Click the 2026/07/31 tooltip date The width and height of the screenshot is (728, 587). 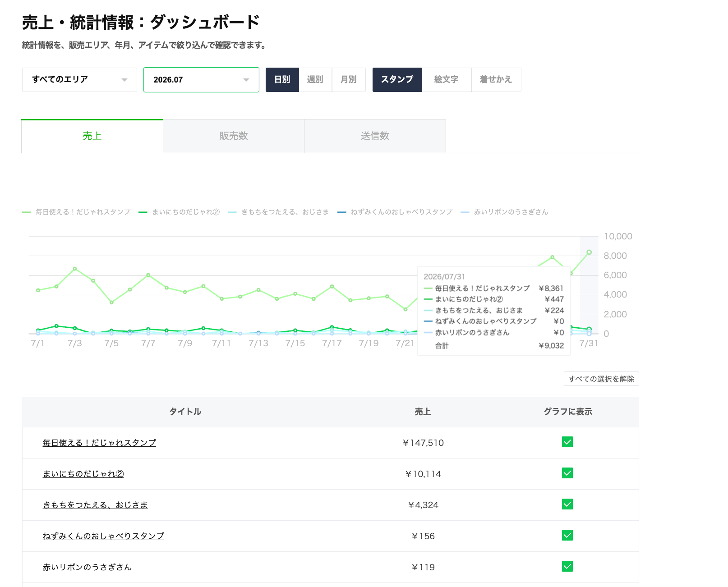pyautogui.click(x=444, y=277)
